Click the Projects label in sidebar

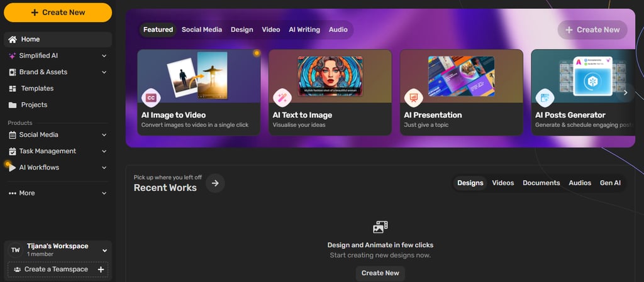(x=34, y=105)
